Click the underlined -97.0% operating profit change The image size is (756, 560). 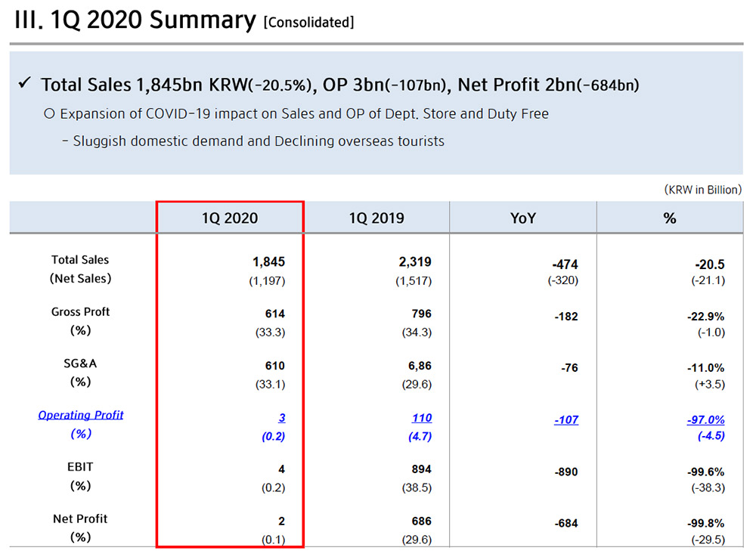click(705, 419)
